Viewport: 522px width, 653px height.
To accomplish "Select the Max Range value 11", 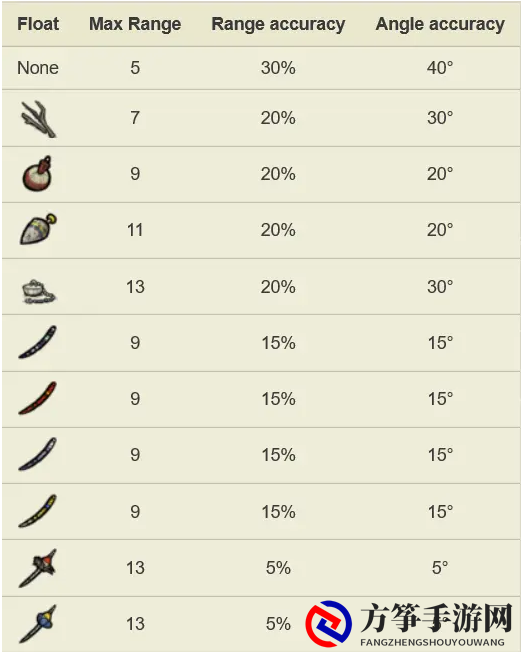I will pyautogui.click(x=135, y=230).
